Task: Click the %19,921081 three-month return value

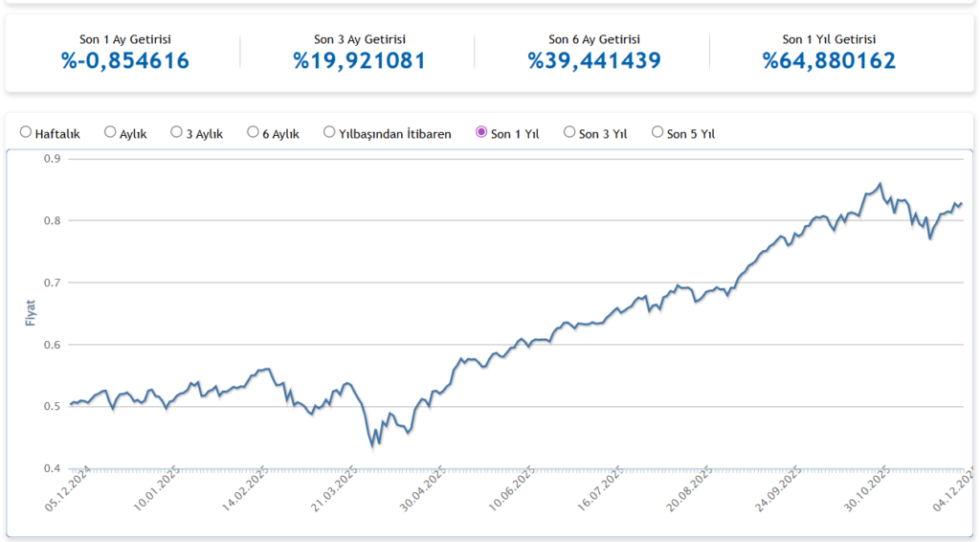Action: click(x=359, y=61)
